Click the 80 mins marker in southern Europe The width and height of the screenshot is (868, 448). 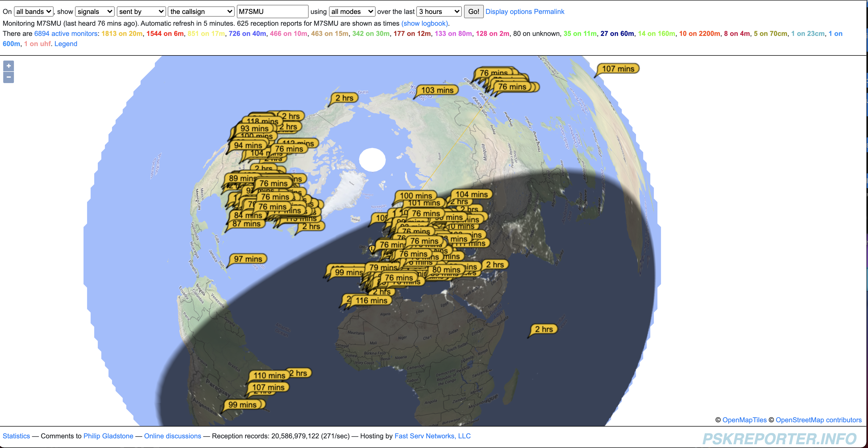pos(446,270)
